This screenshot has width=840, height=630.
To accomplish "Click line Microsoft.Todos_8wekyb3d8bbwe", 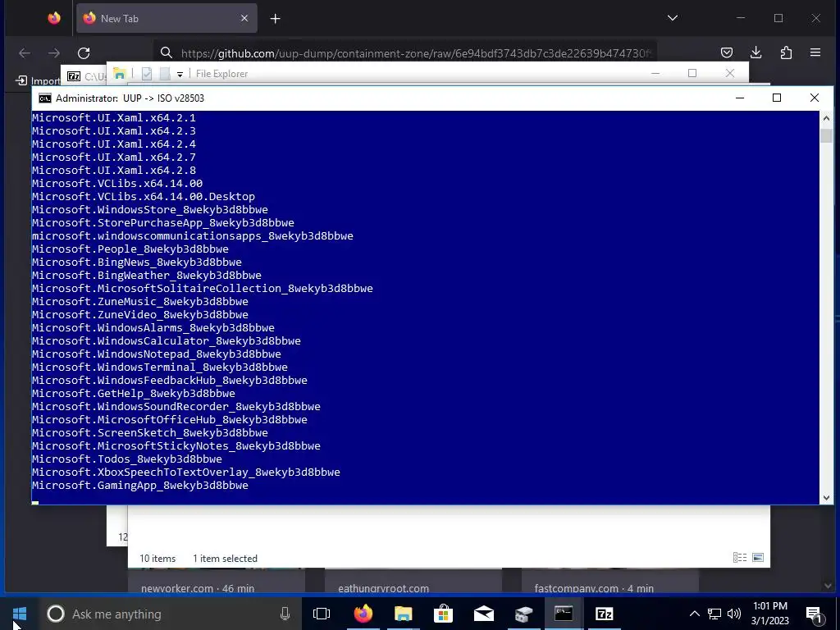I will 127,459.
